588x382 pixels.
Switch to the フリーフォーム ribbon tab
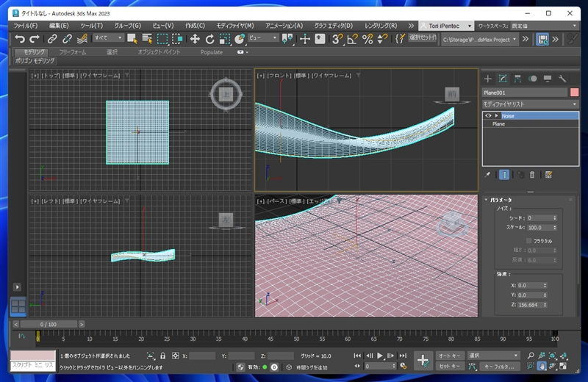tap(72, 52)
